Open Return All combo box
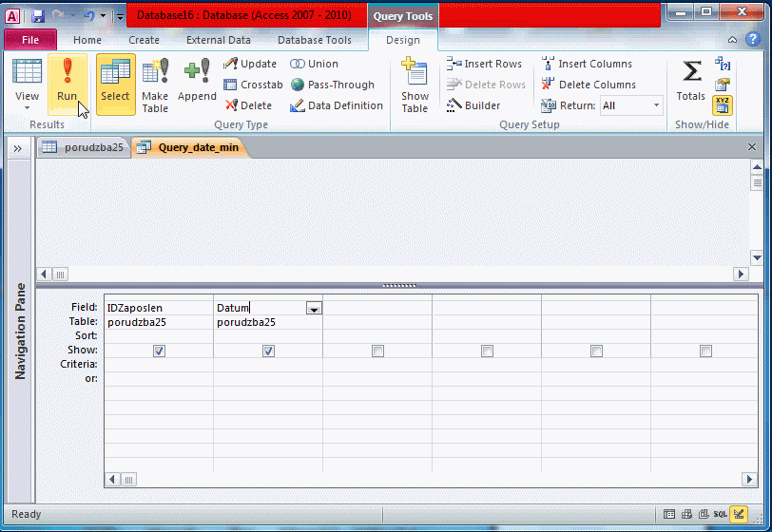772x532 pixels. [631, 105]
